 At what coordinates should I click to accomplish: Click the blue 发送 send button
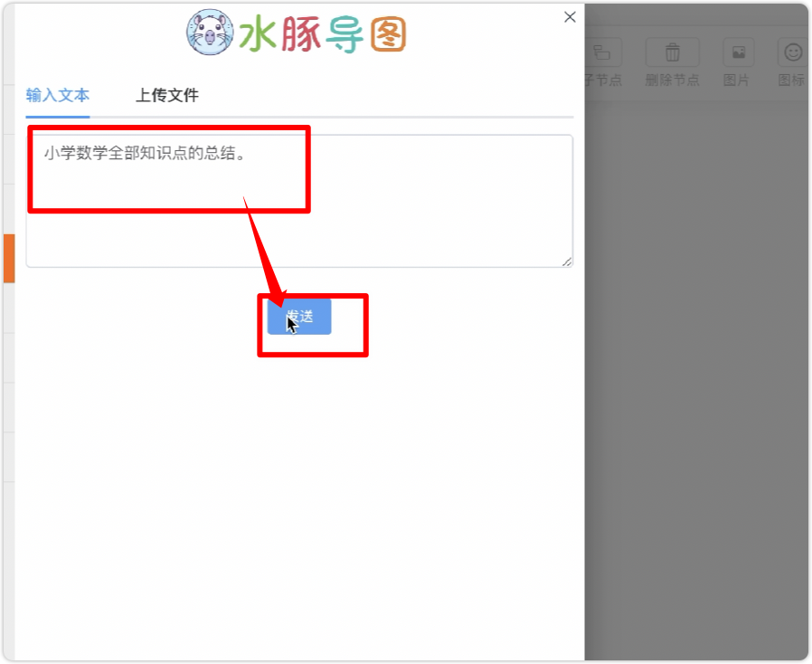pos(299,317)
